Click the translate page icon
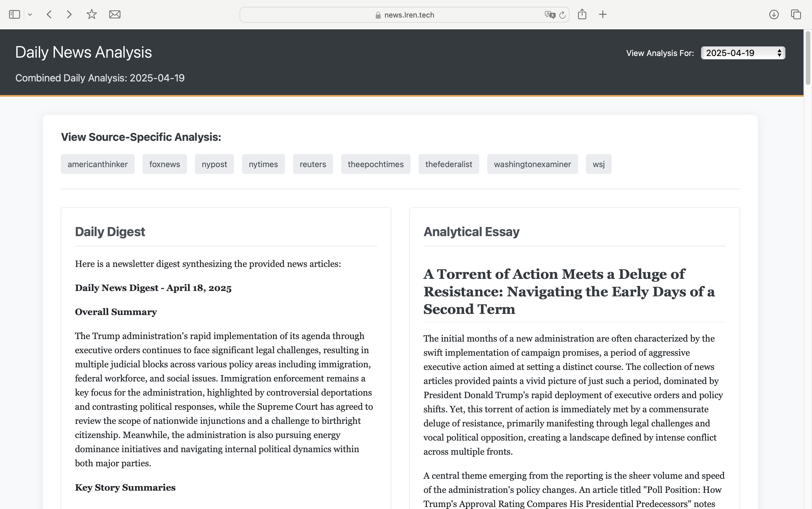812x509 pixels. 550,15
